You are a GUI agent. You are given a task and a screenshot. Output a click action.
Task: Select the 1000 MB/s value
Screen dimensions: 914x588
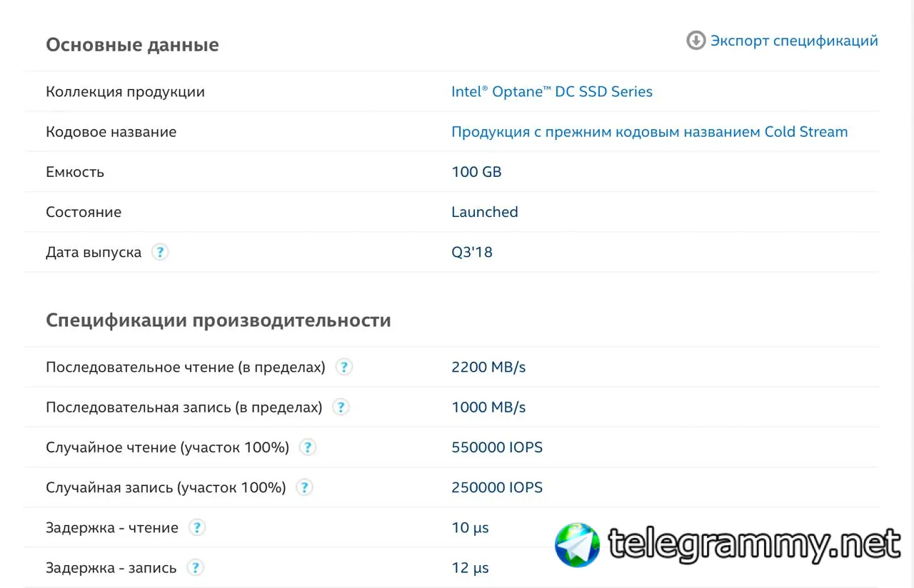488,407
